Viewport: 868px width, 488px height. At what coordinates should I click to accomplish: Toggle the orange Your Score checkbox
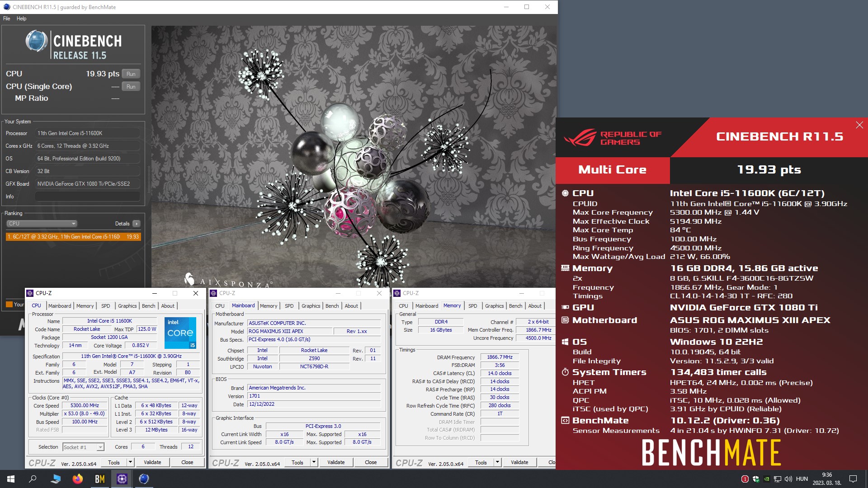9,304
